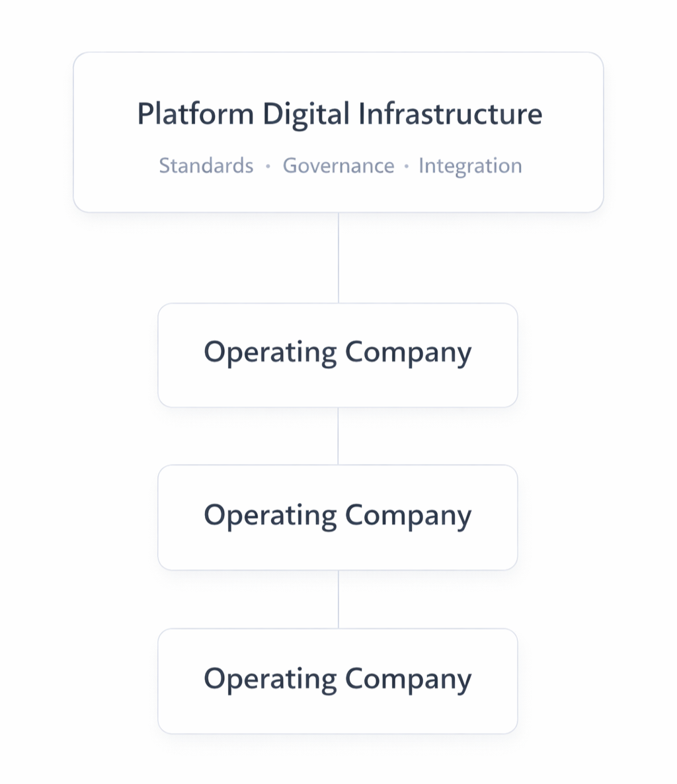
Task: Click the connector between second and third Operating Company
Action: (338, 600)
